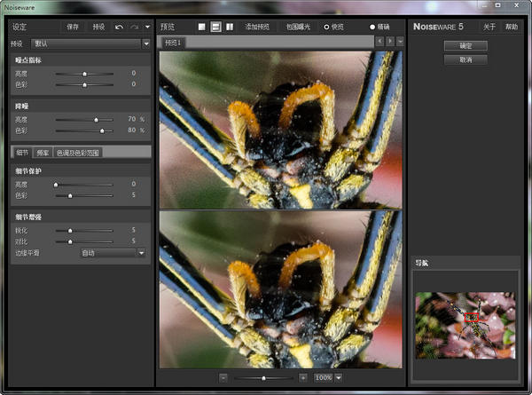Click the redo arrow icon

(135, 27)
